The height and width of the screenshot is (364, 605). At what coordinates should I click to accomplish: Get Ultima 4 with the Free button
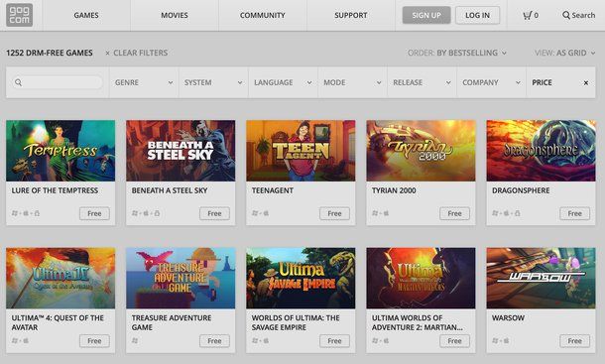point(94,341)
